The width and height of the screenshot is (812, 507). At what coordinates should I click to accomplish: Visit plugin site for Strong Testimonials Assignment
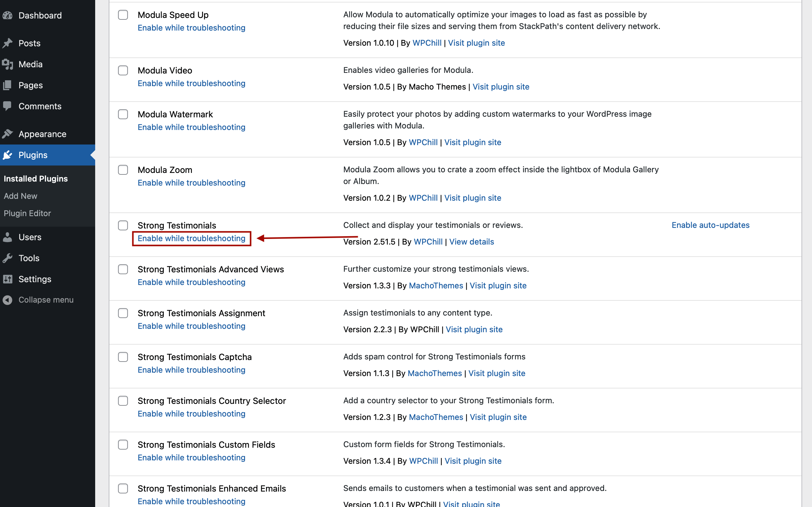pyautogui.click(x=474, y=330)
